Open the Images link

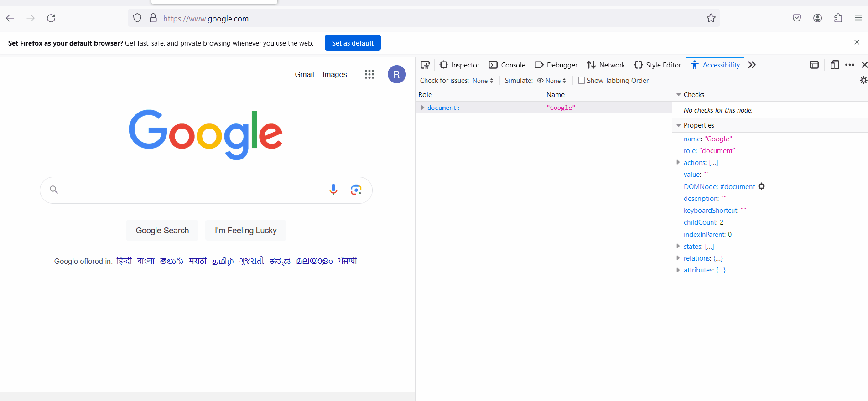pos(335,74)
